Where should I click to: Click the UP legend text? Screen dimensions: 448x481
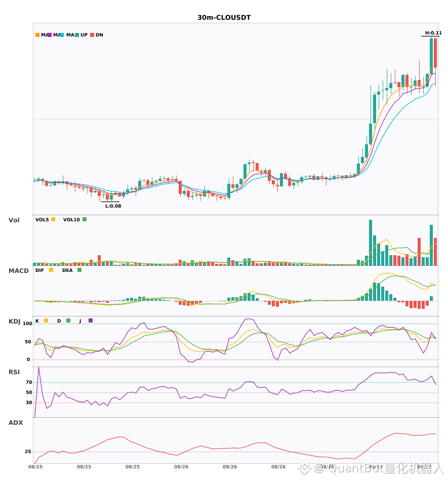pyautogui.click(x=84, y=35)
